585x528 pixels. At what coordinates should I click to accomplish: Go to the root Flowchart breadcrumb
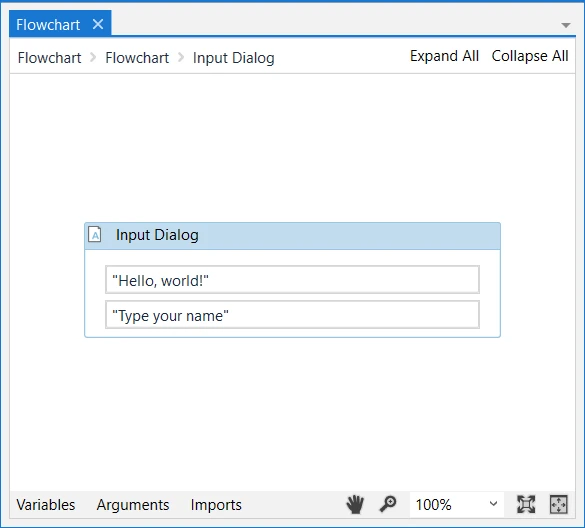[x=49, y=57]
